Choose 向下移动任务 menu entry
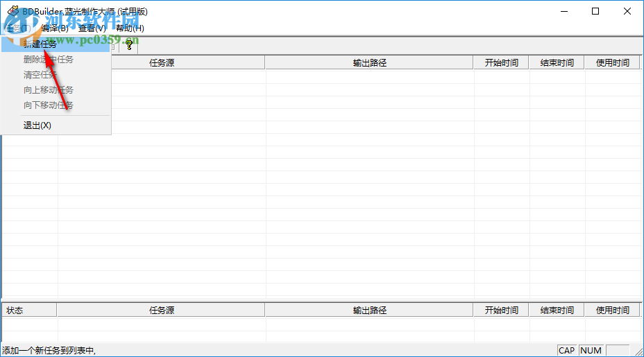Image resolution: width=644 pixels, height=357 pixels. coord(56,105)
